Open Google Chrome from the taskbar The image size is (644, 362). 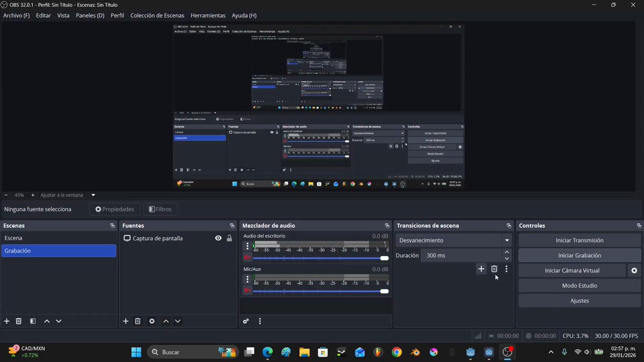point(397,352)
